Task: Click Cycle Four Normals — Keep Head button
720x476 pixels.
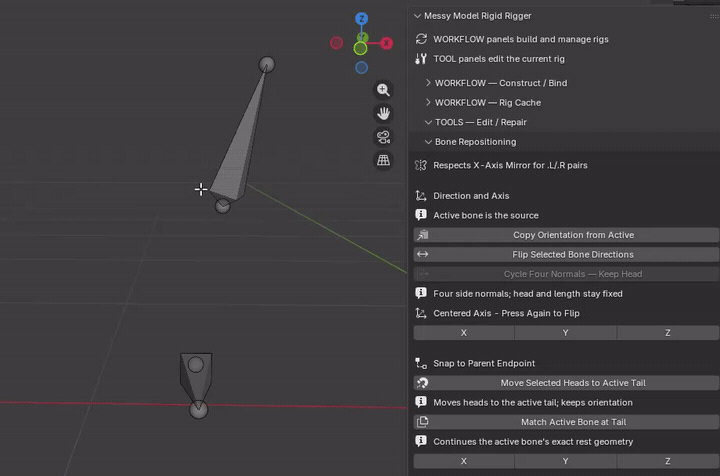Action: click(566, 274)
